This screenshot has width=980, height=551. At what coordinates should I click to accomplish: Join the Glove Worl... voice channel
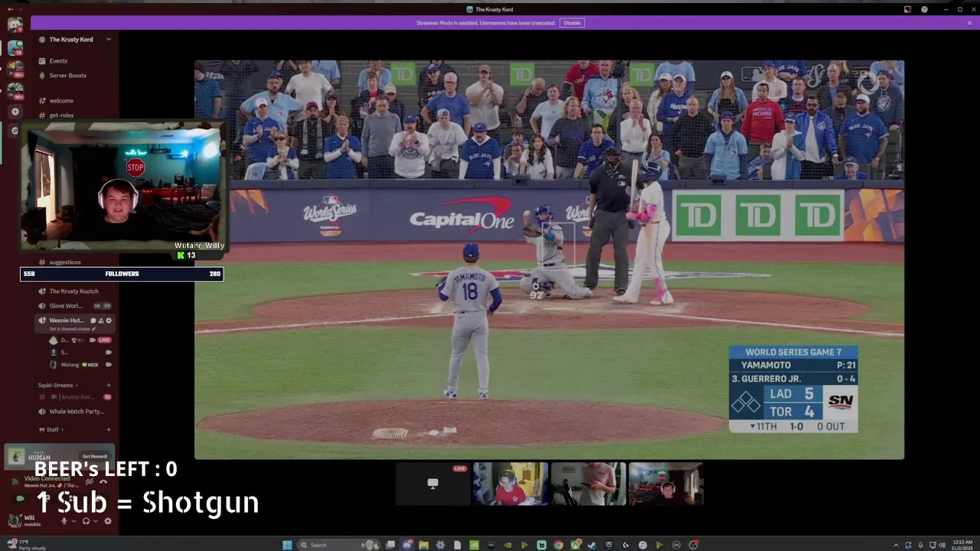pos(66,305)
